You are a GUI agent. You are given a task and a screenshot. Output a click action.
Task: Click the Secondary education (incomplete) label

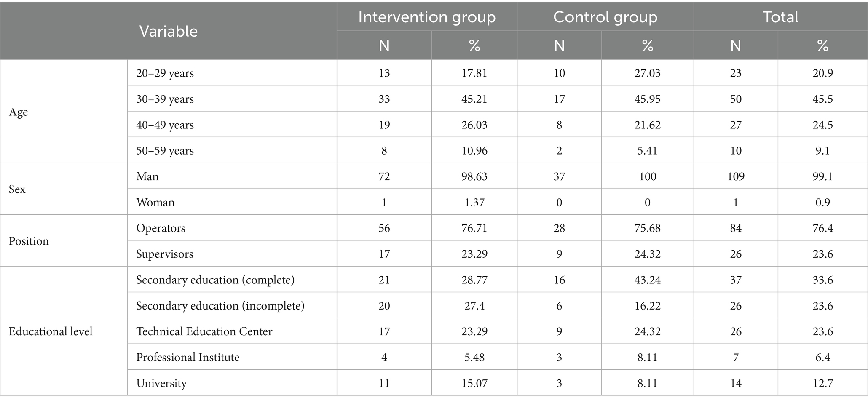pyautogui.click(x=220, y=306)
